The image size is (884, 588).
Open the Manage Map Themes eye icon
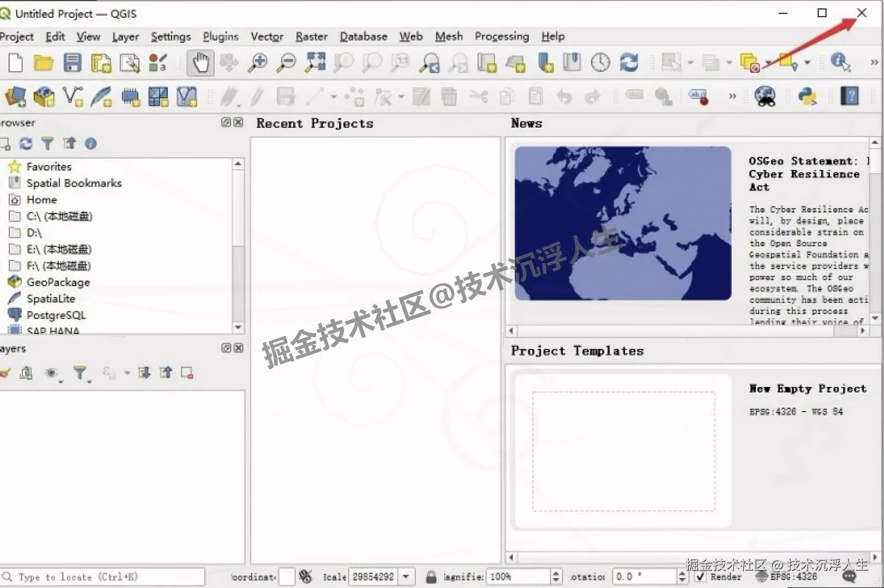click(x=51, y=373)
